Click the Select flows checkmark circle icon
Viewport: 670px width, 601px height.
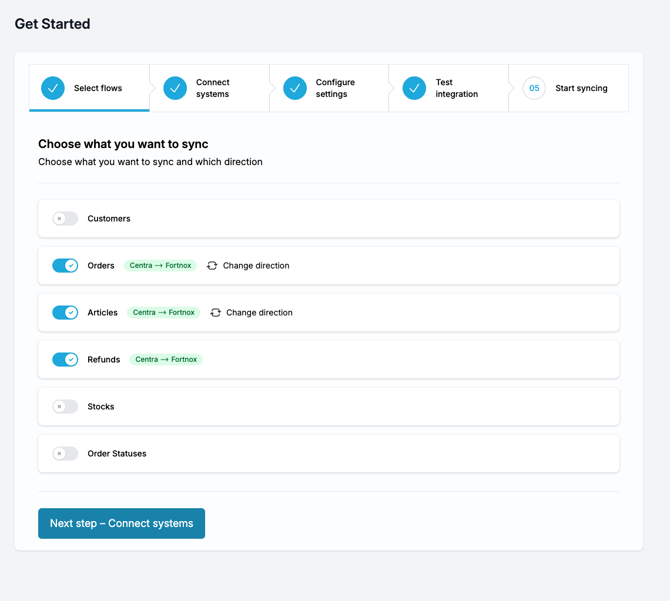pyautogui.click(x=53, y=88)
